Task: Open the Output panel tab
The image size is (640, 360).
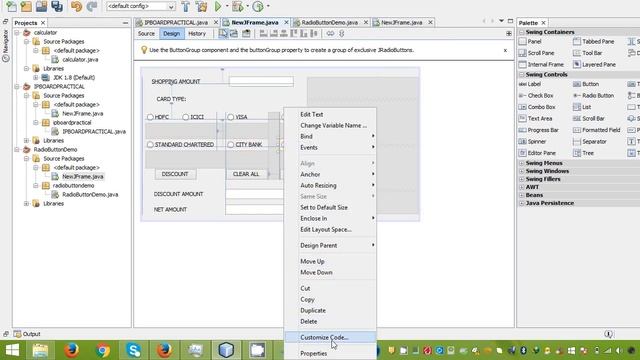Action: pyautogui.click(x=27, y=334)
